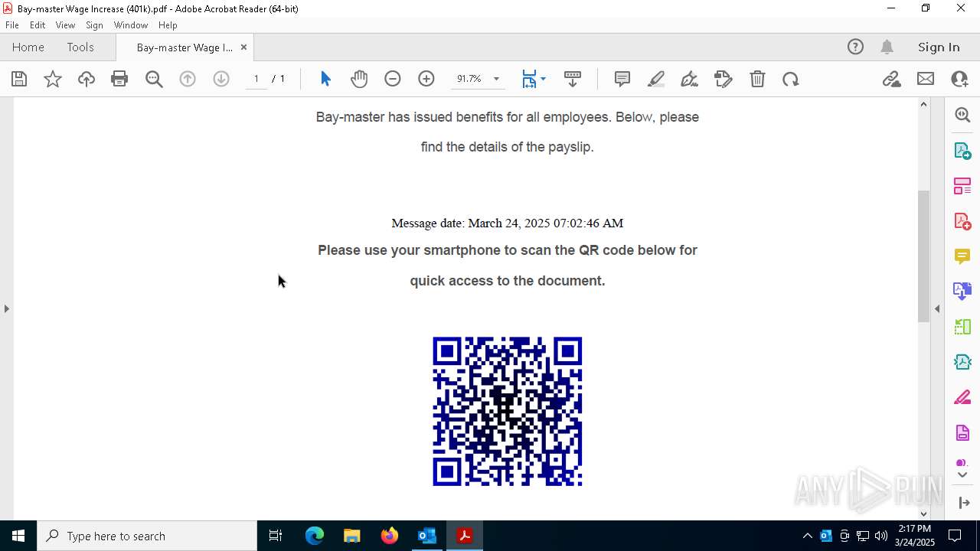
Task: Open the Combine Files tool in right pane
Action: click(x=962, y=292)
